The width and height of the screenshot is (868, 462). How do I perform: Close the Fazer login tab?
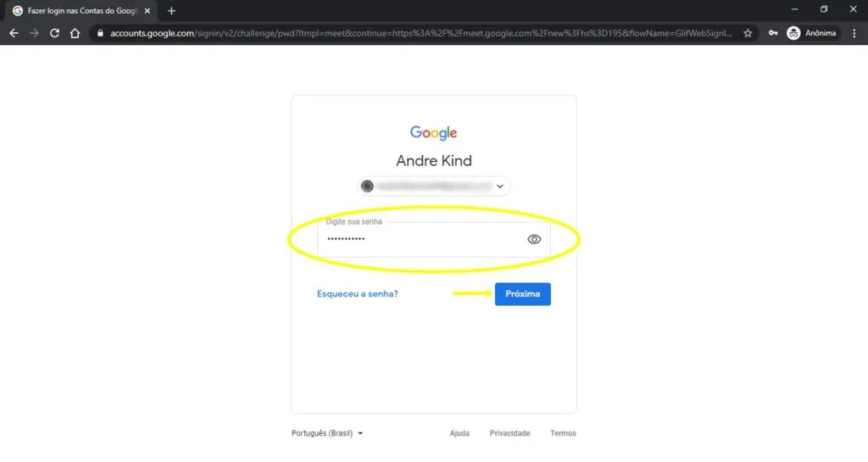147,10
